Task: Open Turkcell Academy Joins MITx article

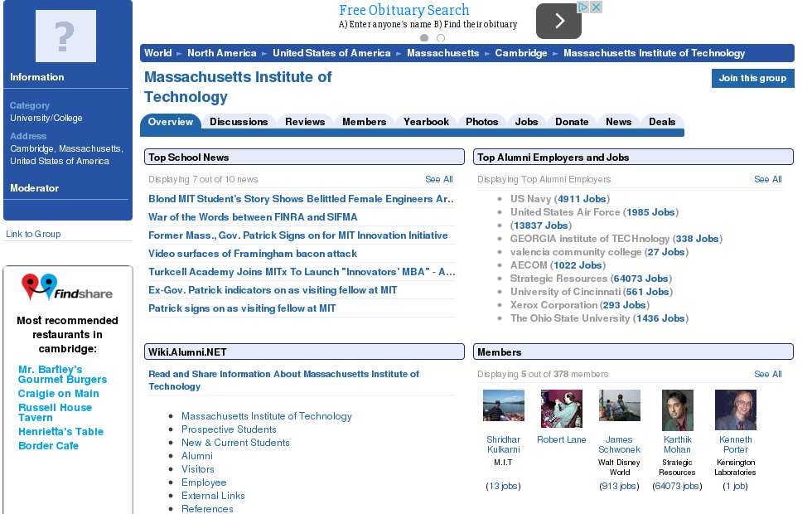Action: point(302,272)
